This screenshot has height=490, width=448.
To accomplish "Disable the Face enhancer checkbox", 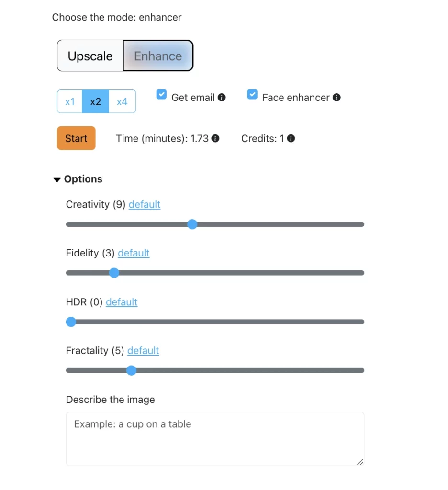I will [252, 95].
